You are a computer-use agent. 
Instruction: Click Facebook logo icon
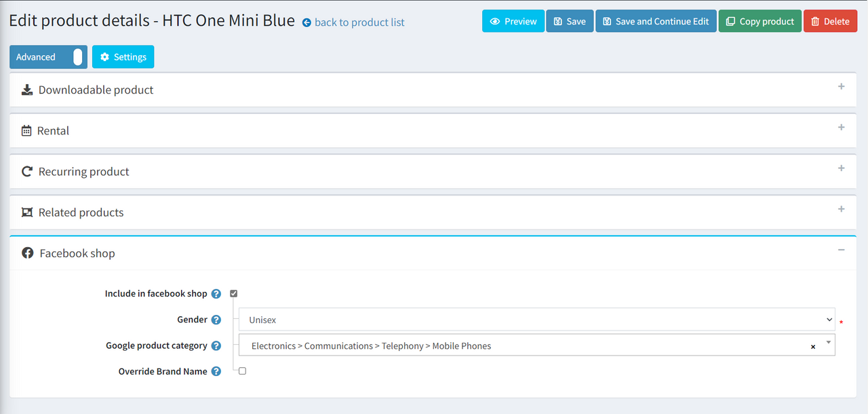(28, 252)
